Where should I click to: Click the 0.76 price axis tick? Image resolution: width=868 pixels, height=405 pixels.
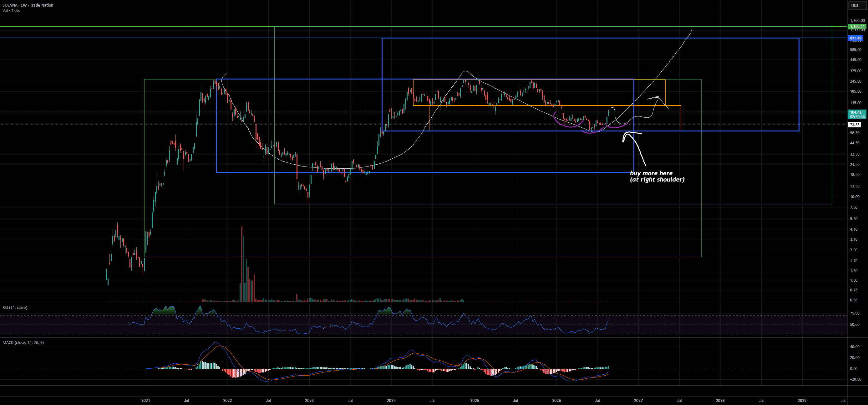(854, 290)
